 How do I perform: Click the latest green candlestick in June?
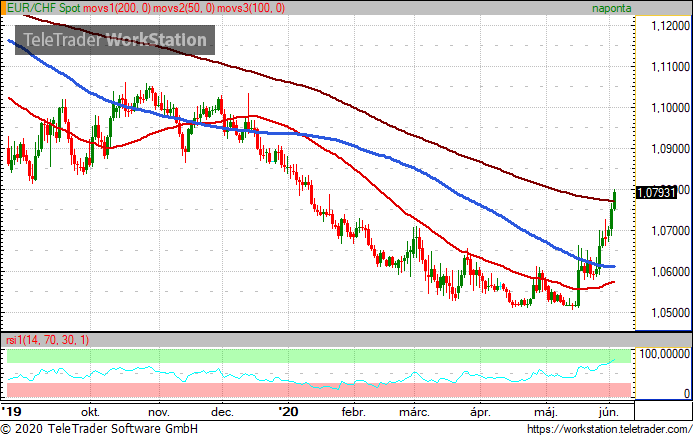pyautogui.click(x=614, y=199)
